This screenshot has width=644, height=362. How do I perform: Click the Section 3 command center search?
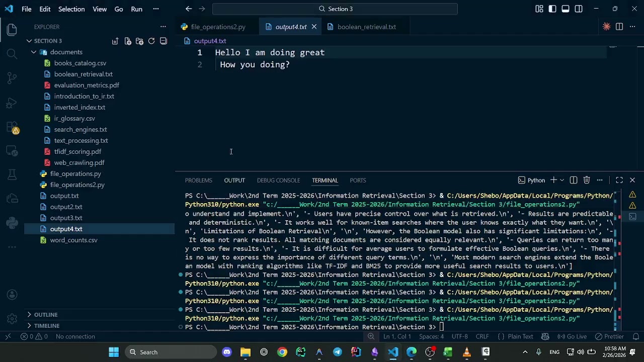[335, 9]
